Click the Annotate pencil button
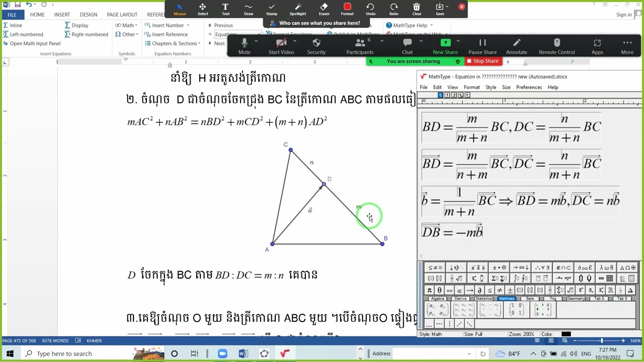Viewport: 644px width, 362px height. (517, 46)
